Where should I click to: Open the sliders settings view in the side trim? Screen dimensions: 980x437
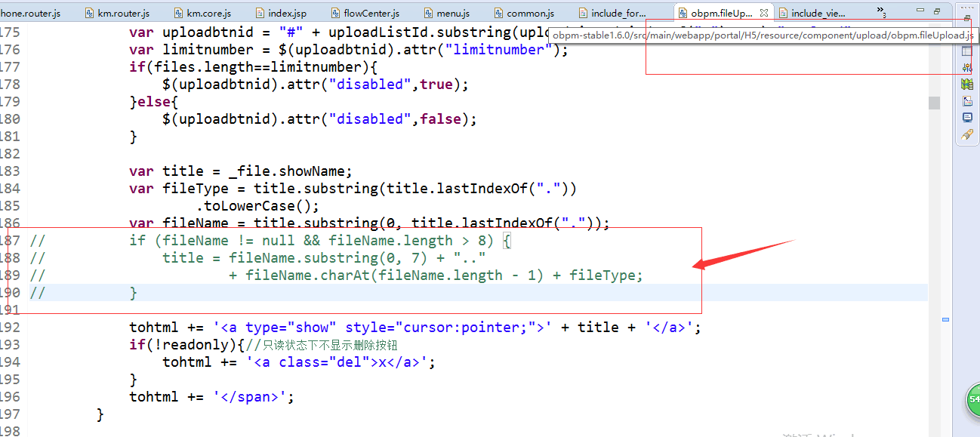tap(967, 68)
